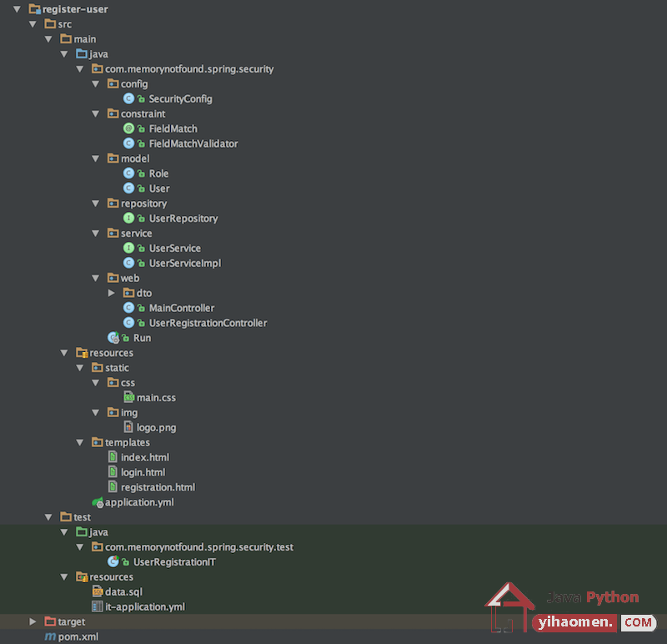Select the com.memorynotfound.spring.security package label
The height and width of the screenshot is (644, 667).
pos(189,69)
